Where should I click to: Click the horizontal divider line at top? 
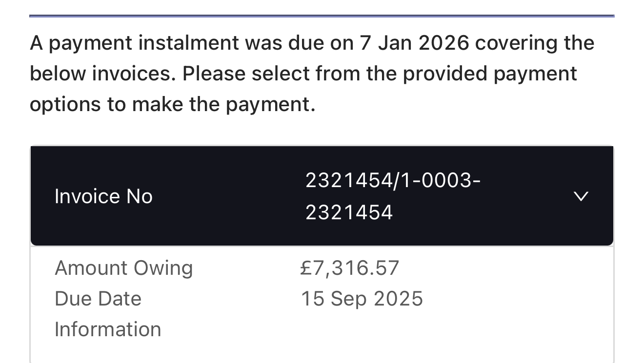(322, 16)
